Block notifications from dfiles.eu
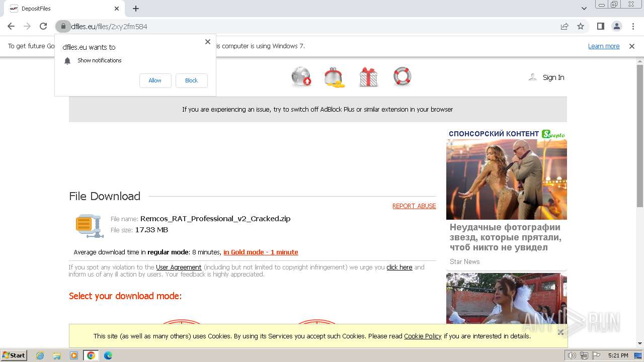 191,80
